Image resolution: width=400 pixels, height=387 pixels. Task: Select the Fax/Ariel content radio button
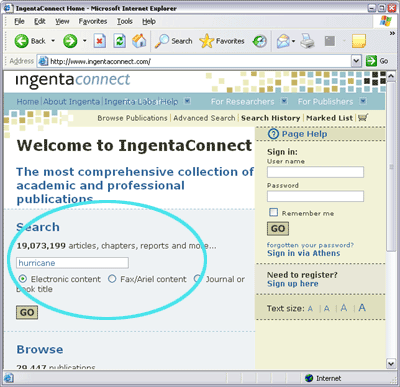pyautogui.click(x=112, y=279)
